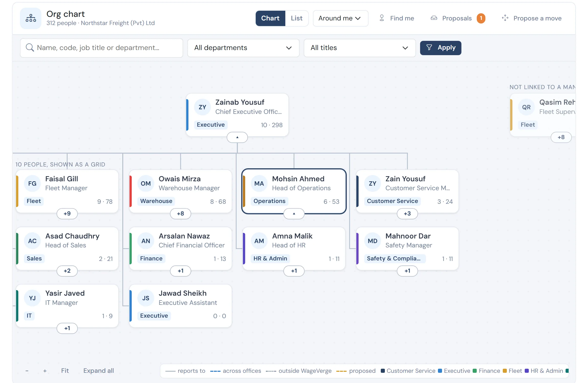Expand Qasim's +8 reports
The height and width of the screenshot is (383, 588).
click(x=561, y=137)
